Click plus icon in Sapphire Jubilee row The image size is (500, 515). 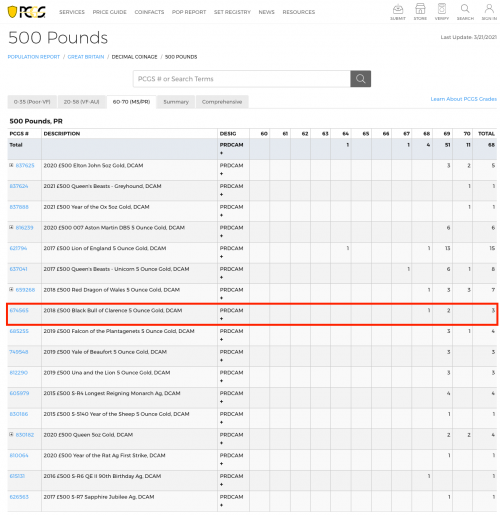pyautogui.click(x=221, y=505)
